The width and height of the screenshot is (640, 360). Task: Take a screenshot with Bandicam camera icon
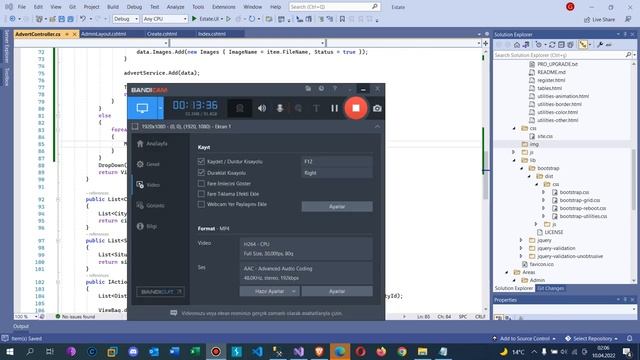click(377, 108)
